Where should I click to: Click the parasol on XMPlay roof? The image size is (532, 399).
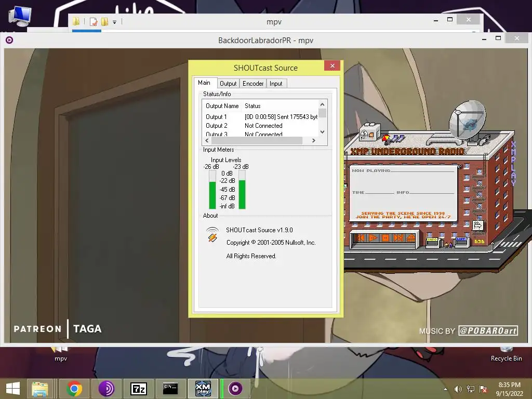pyautogui.click(x=386, y=139)
